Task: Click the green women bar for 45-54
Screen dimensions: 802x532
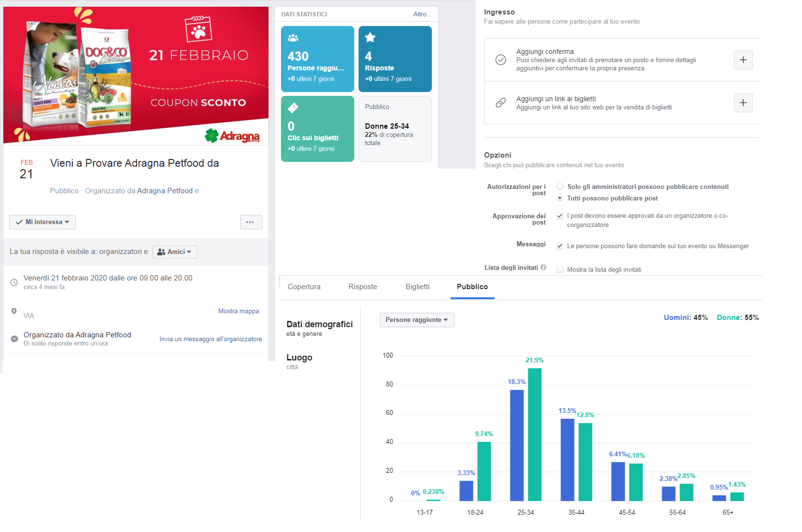Action: click(636, 482)
